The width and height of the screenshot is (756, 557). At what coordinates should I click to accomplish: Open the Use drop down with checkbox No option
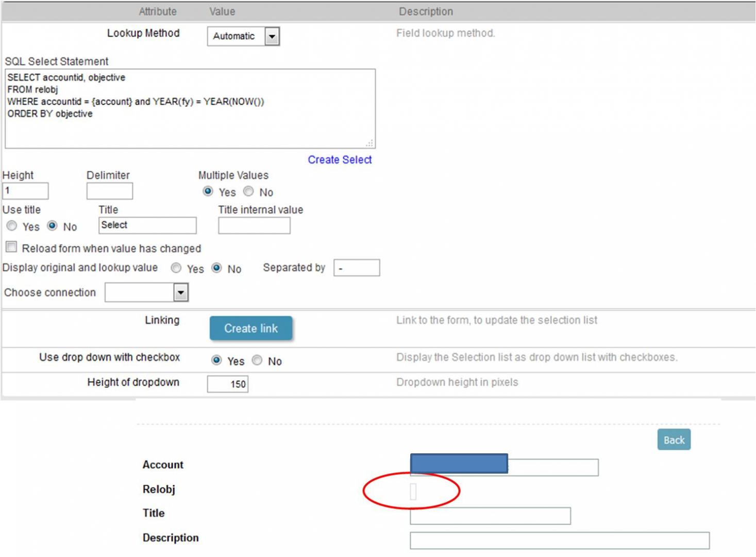pyautogui.click(x=257, y=361)
